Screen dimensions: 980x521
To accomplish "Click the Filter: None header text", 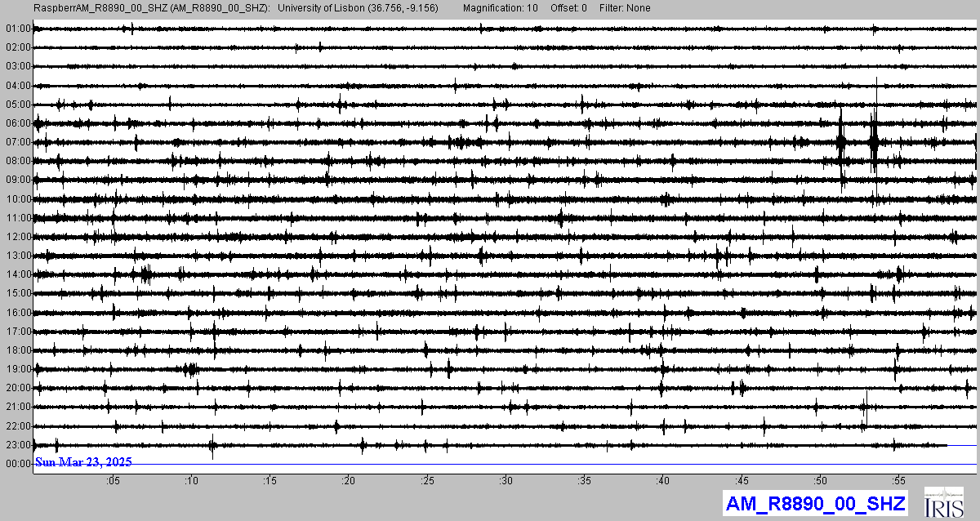I will point(625,7).
